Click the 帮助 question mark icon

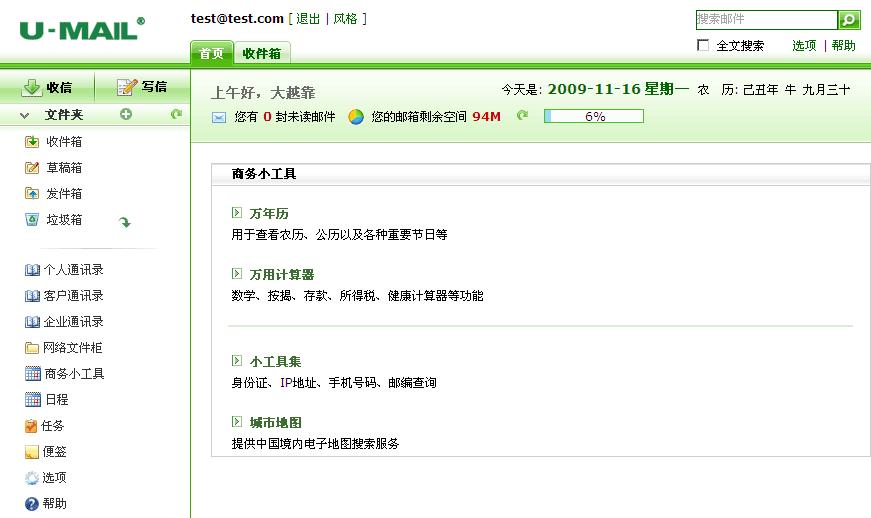point(32,504)
